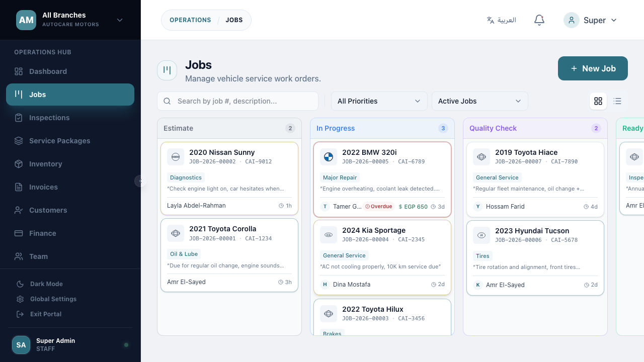This screenshot has width=644, height=362.
Task: Open the Jobs menu item in sidebar
Action: 70,95
